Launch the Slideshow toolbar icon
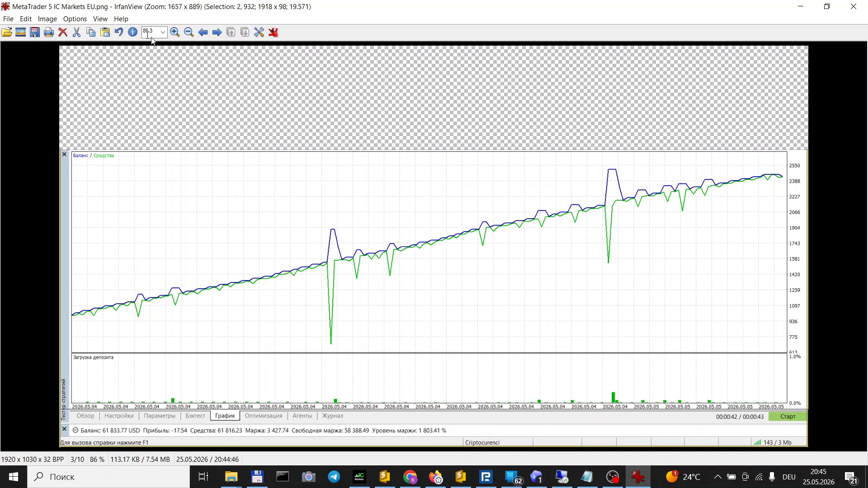Image resolution: width=868 pixels, height=488 pixels. pyautogui.click(x=21, y=32)
